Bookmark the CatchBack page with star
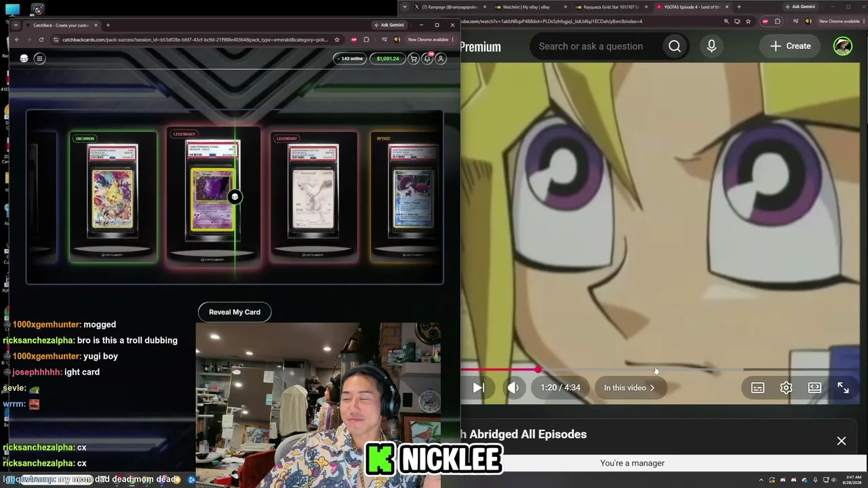 point(337,39)
